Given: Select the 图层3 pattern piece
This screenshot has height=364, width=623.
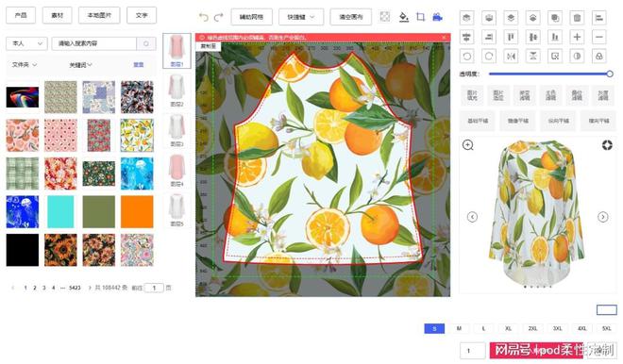Looking at the screenshot, I should click(177, 130).
